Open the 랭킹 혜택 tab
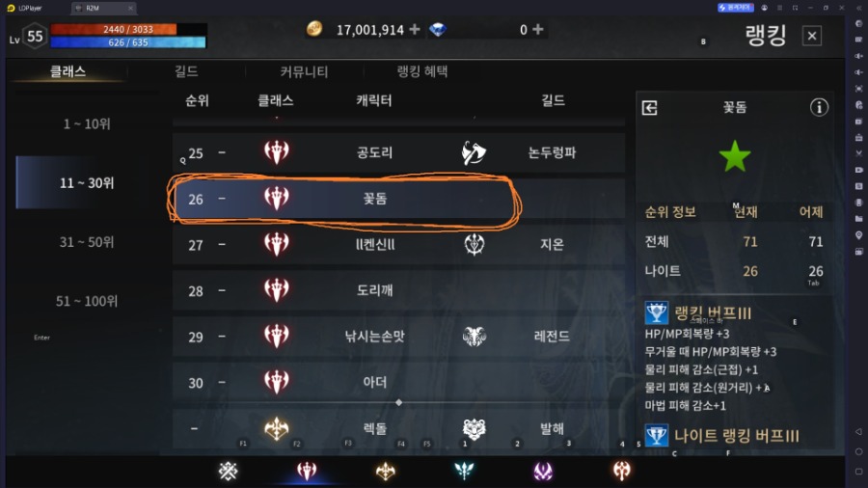Screen dimensions: 868x488 tap(422, 71)
